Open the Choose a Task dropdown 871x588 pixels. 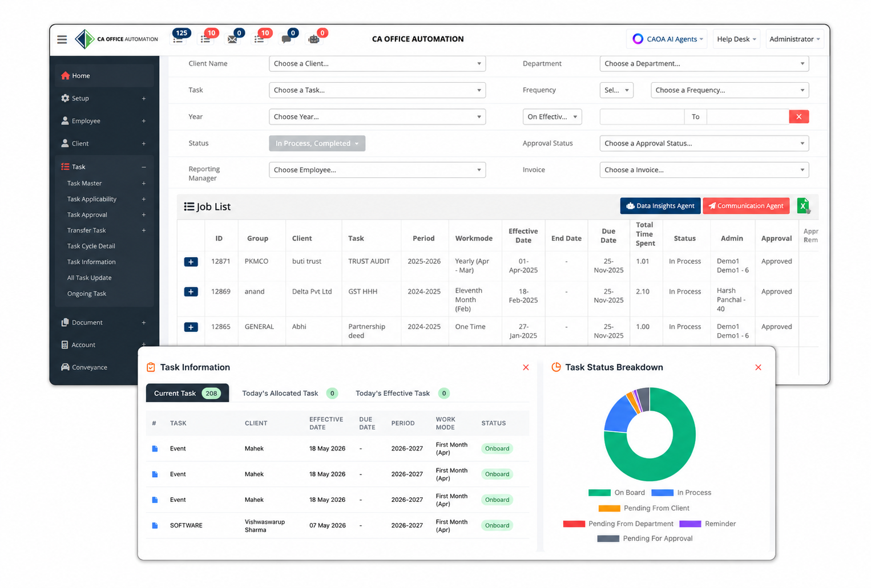click(x=377, y=90)
